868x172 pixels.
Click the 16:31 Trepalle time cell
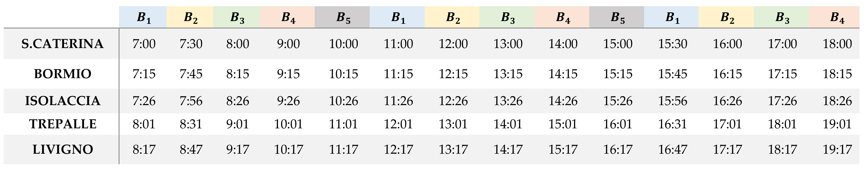pyautogui.click(x=672, y=124)
